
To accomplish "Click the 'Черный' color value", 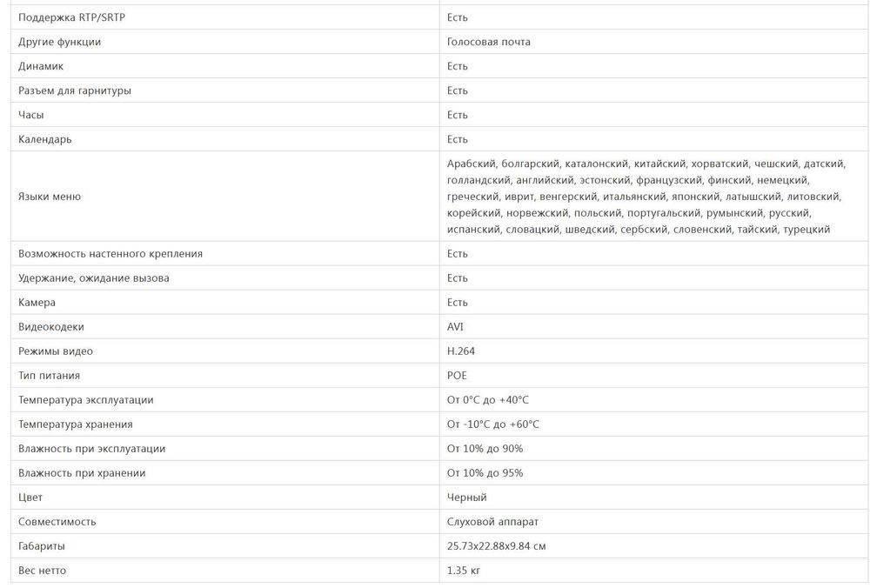I will click(467, 498).
